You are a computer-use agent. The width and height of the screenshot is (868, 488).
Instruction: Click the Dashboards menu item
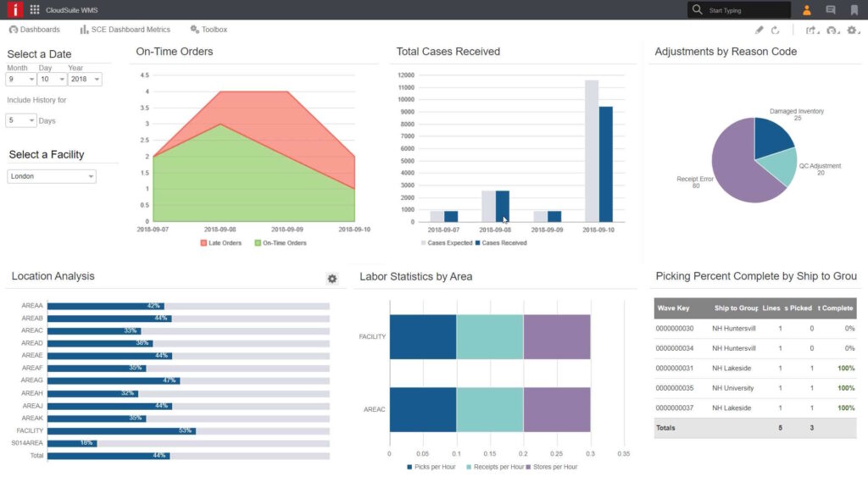click(x=35, y=29)
